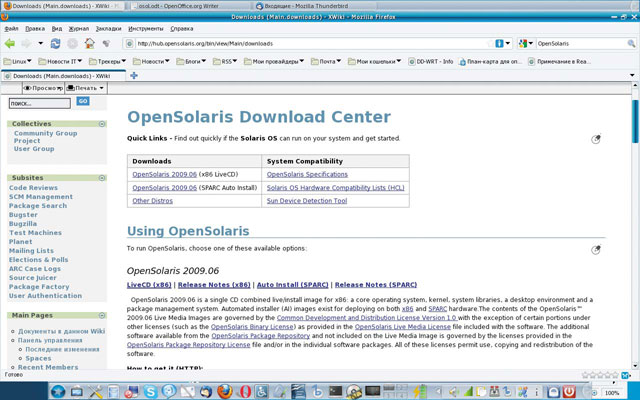Click the rating stars in the status bar
Viewport: 640px width, 400px height.
coord(600,375)
